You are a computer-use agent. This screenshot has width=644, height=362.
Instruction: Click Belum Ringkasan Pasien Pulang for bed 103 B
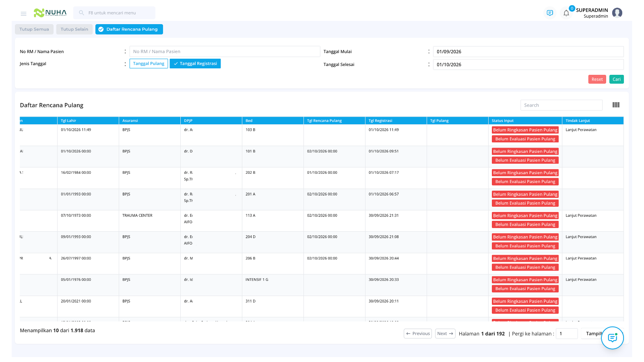[x=525, y=130]
